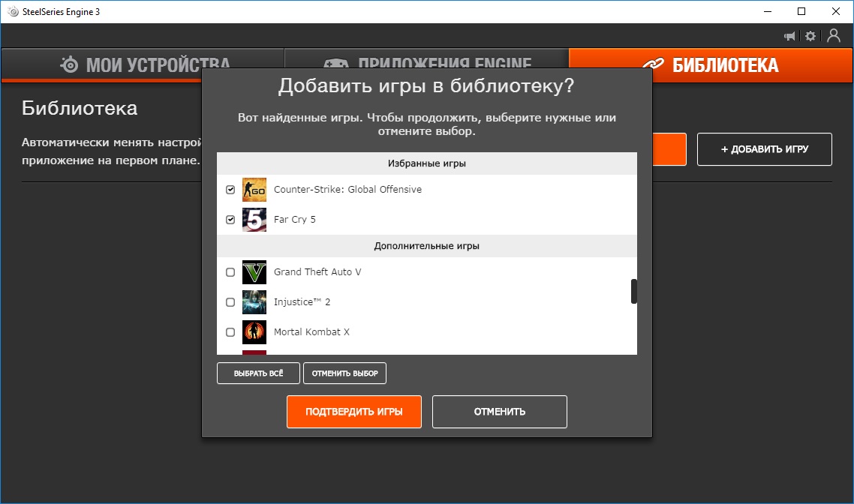The image size is (854, 504).
Task: Click the game list scrollbar thumb
Action: coord(634,291)
